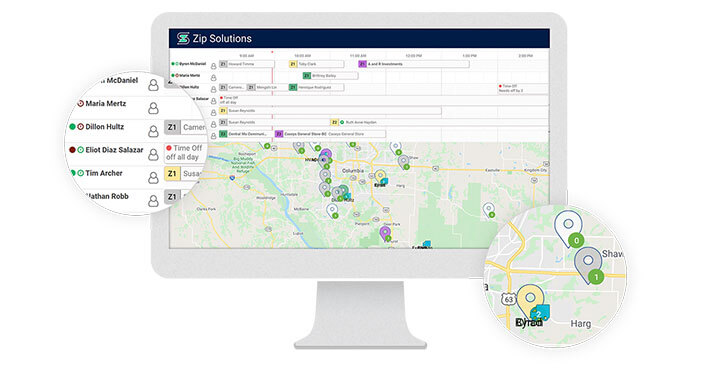Select the Time Off 'Needs off by 3' entry
Viewport: 720px width, 378px height.
click(x=523, y=88)
